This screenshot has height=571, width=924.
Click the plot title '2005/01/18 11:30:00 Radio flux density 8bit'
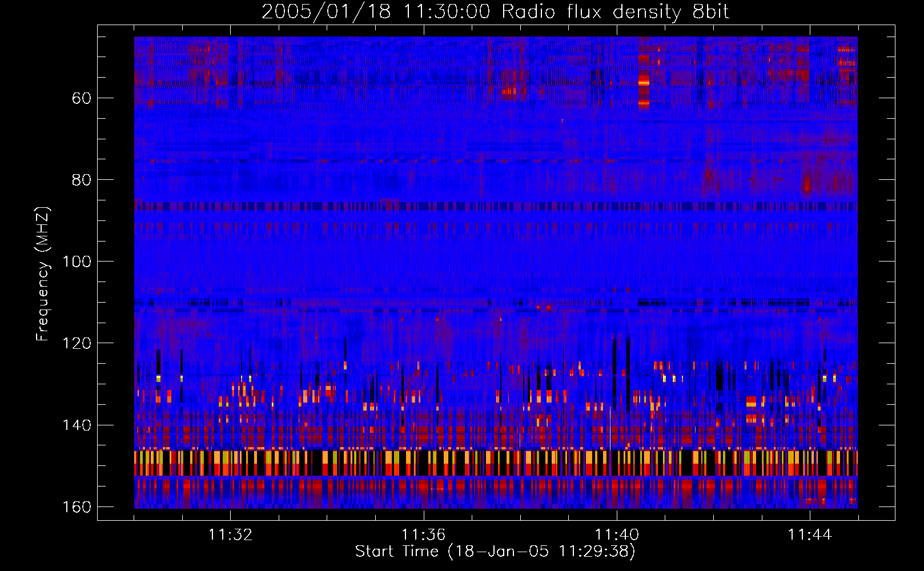pos(495,12)
